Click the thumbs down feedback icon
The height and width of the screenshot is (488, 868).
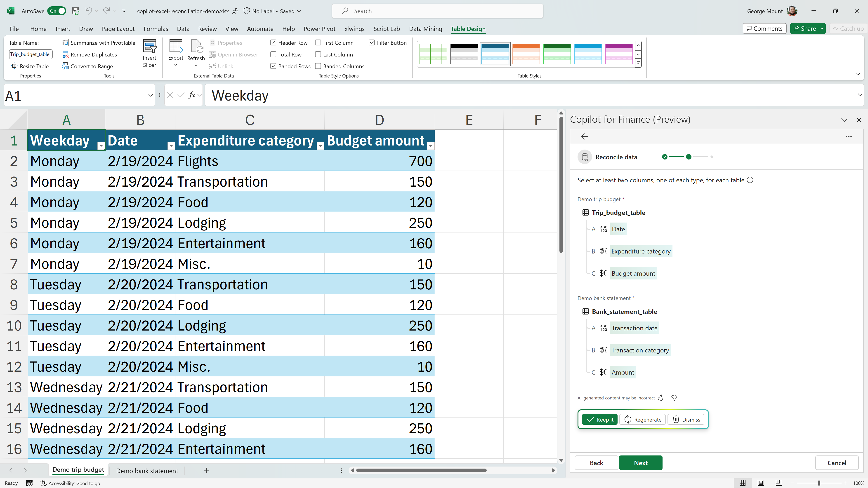click(674, 398)
